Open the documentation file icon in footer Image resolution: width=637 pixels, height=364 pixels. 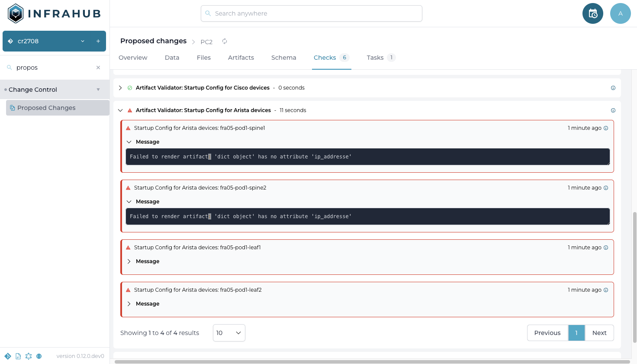click(18, 356)
